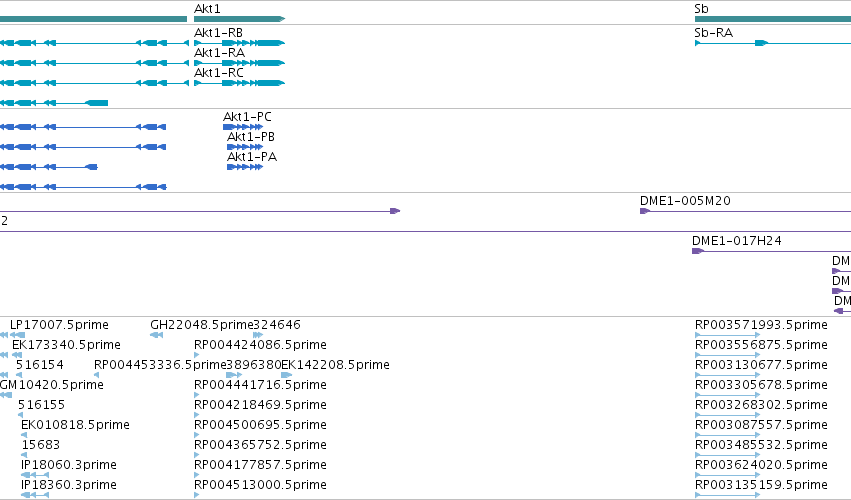This screenshot has height=500, width=851.
Task: Click the 516154 feature label
Action: coord(40,365)
